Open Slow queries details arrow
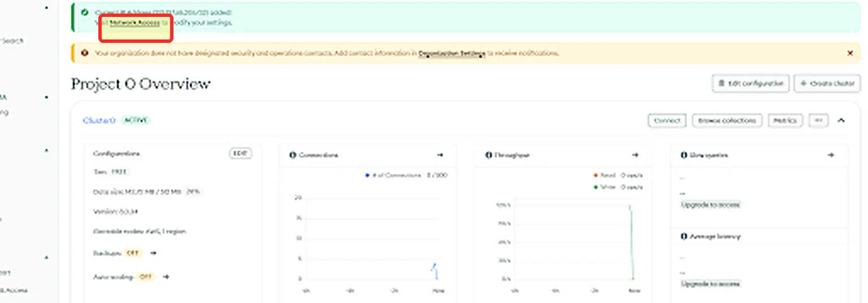The image size is (868, 303). (x=831, y=155)
